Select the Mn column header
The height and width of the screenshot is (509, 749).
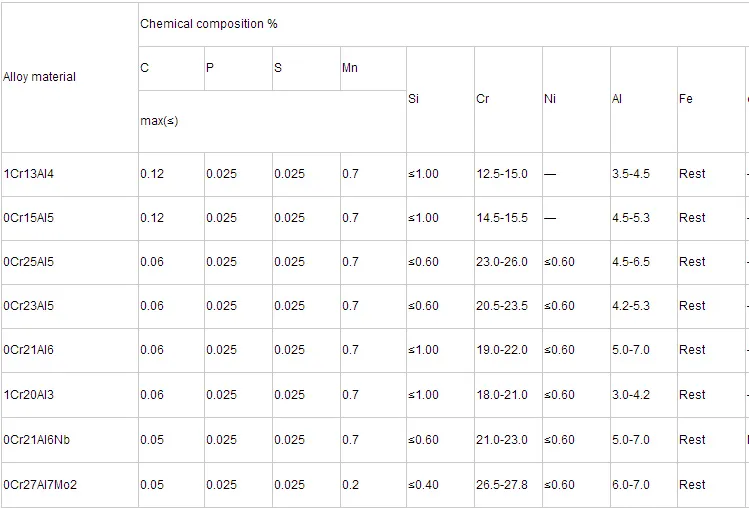tap(350, 68)
